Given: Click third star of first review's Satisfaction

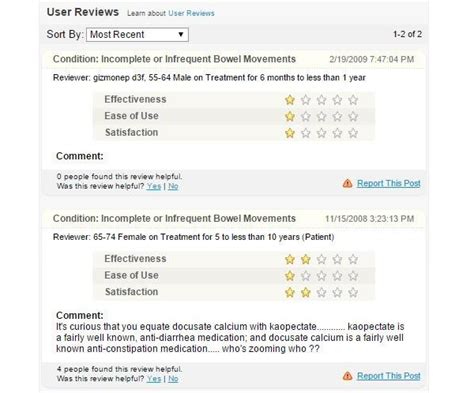Looking at the screenshot, I should [321, 133].
